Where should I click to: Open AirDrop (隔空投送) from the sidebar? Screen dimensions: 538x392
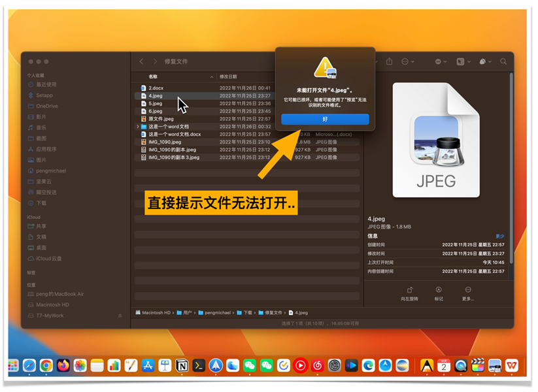(x=44, y=193)
